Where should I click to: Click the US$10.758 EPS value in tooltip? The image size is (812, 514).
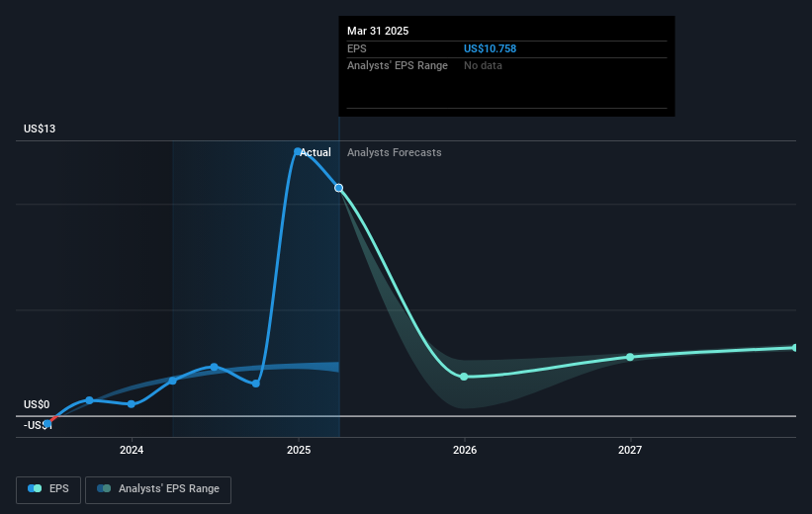pyautogui.click(x=490, y=48)
